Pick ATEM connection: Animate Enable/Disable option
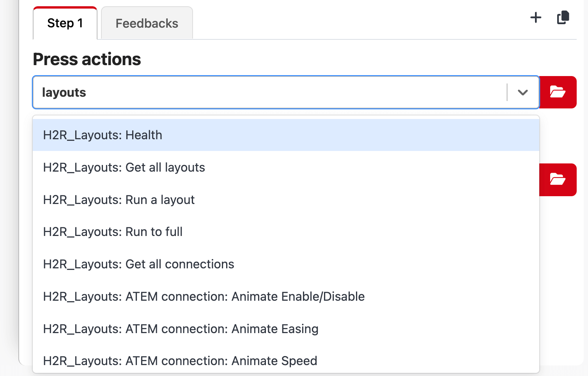This screenshot has width=588, height=376. click(286, 296)
